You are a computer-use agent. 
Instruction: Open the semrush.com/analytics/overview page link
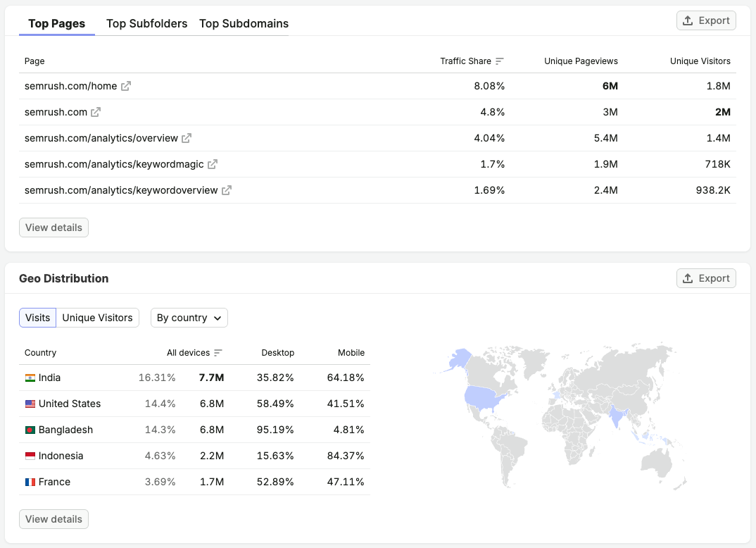pyautogui.click(x=101, y=138)
